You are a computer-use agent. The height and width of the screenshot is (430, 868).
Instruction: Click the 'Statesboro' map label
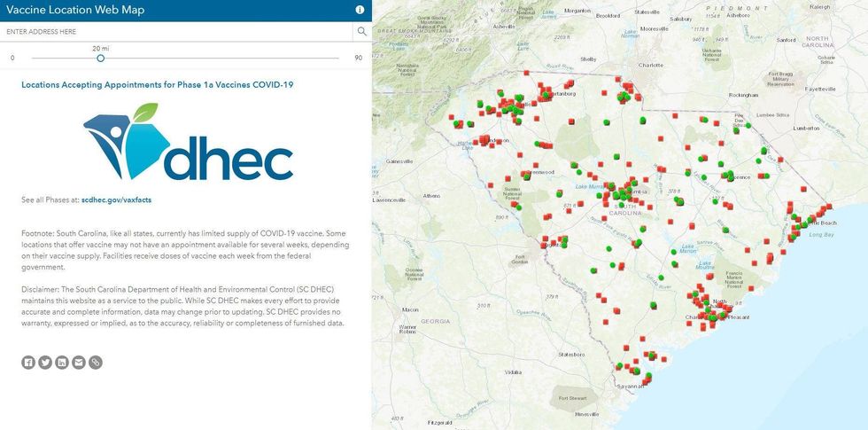click(572, 354)
